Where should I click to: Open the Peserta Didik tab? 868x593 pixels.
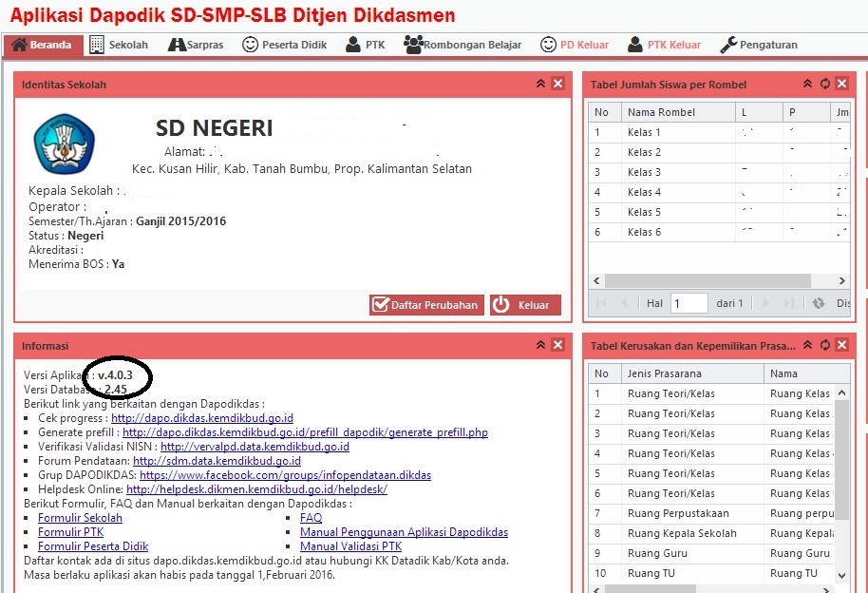pyautogui.click(x=285, y=45)
